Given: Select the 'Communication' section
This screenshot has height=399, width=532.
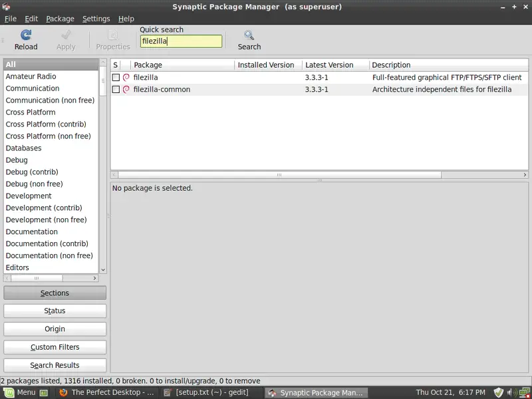Looking at the screenshot, I should (x=51, y=88).
